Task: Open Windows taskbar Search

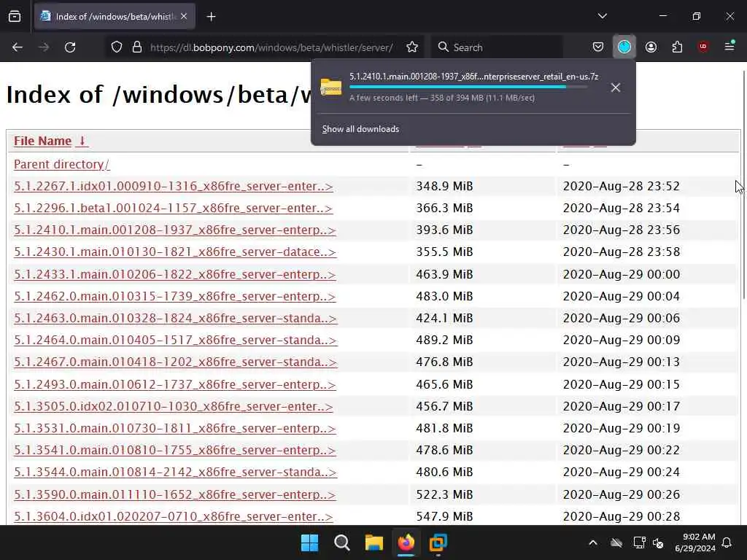Action: (x=341, y=542)
